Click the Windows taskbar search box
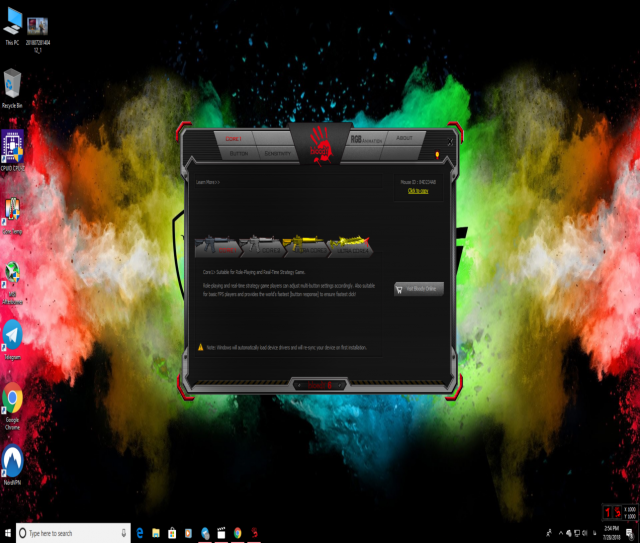 pyautogui.click(x=75, y=533)
